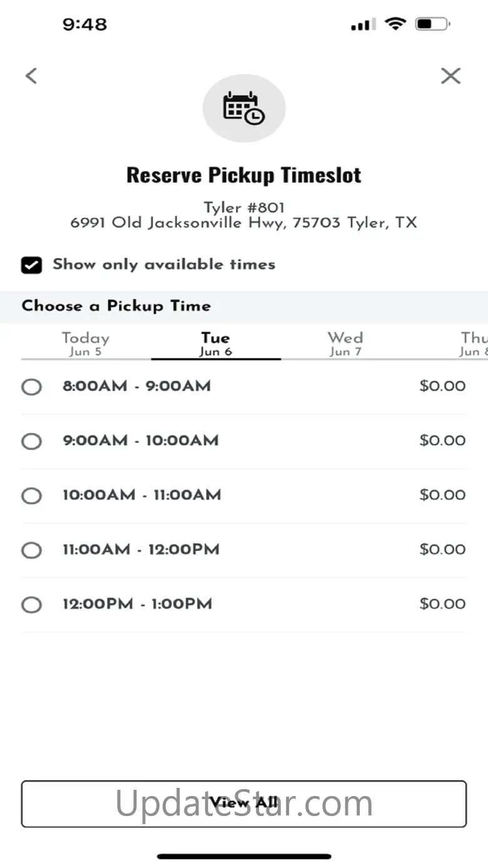Tap the cellular signal bars

pos(362,25)
